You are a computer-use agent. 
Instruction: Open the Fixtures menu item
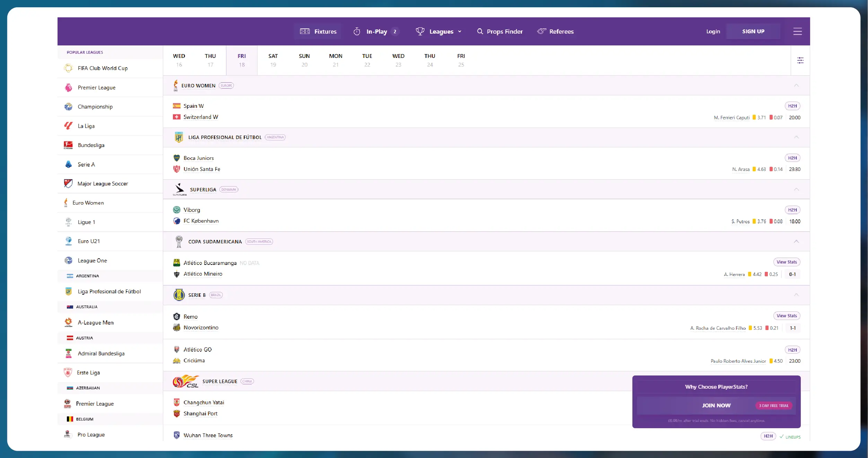click(325, 31)
